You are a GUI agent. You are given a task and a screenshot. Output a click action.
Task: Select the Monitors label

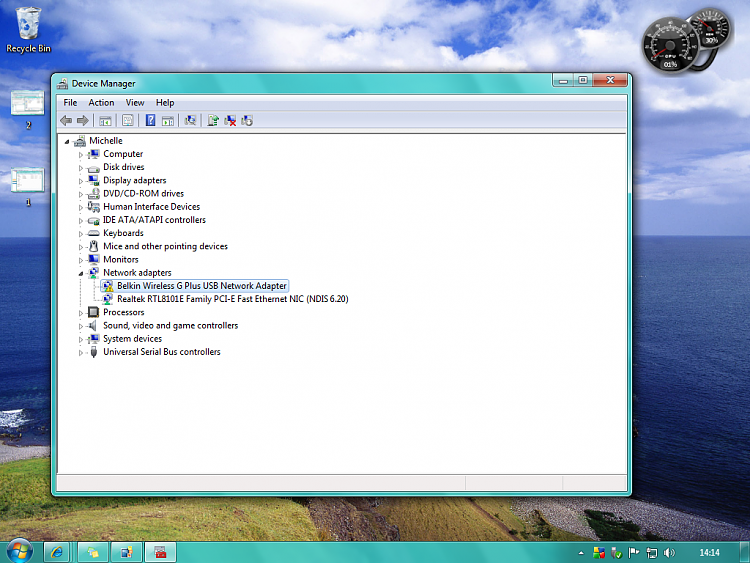(121, 259)
